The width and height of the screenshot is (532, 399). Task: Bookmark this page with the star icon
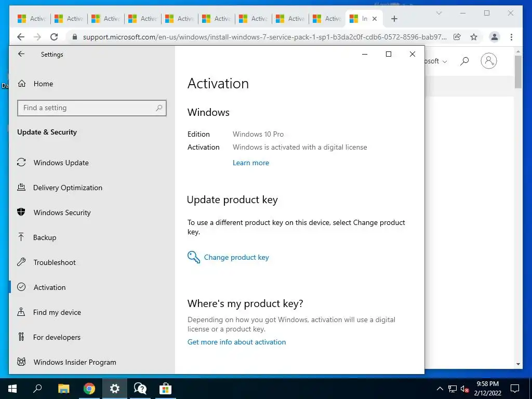474,37
